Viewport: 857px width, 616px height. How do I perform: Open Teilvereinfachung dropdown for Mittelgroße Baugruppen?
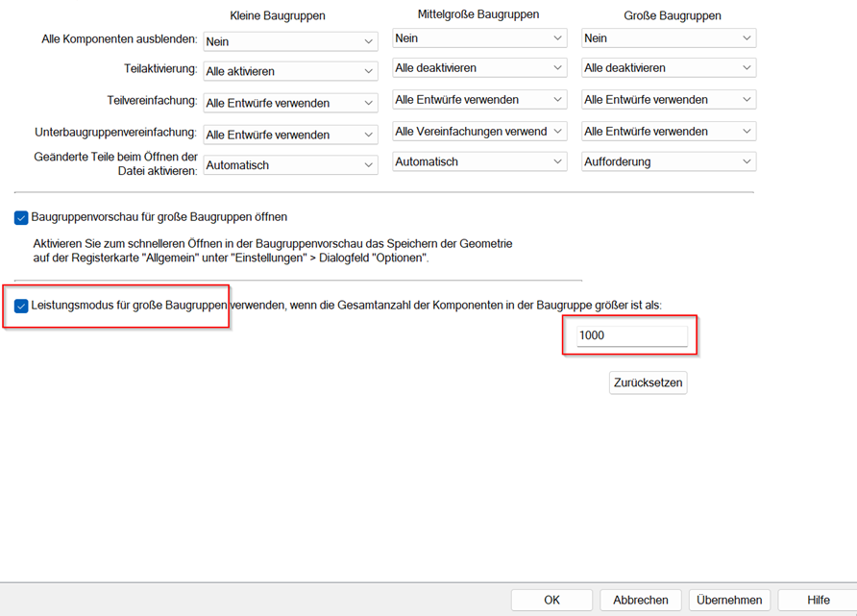479,100
